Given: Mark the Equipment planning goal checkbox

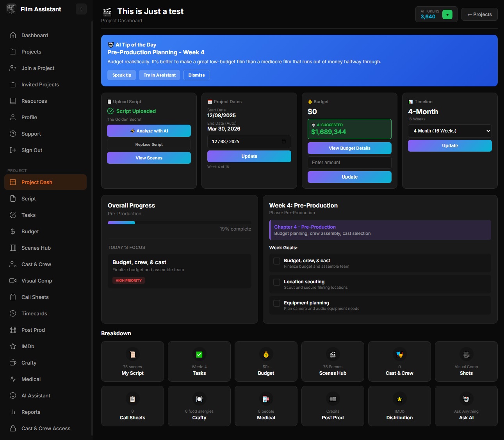Looking at the screenshot, I should (277, 303).
